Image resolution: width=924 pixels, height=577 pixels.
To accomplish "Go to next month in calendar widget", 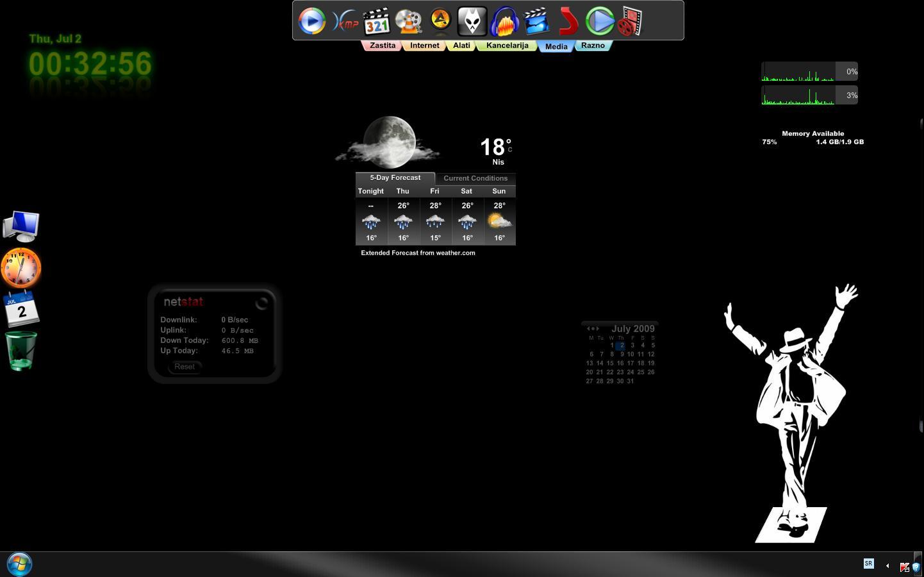I will pos(598,329).
